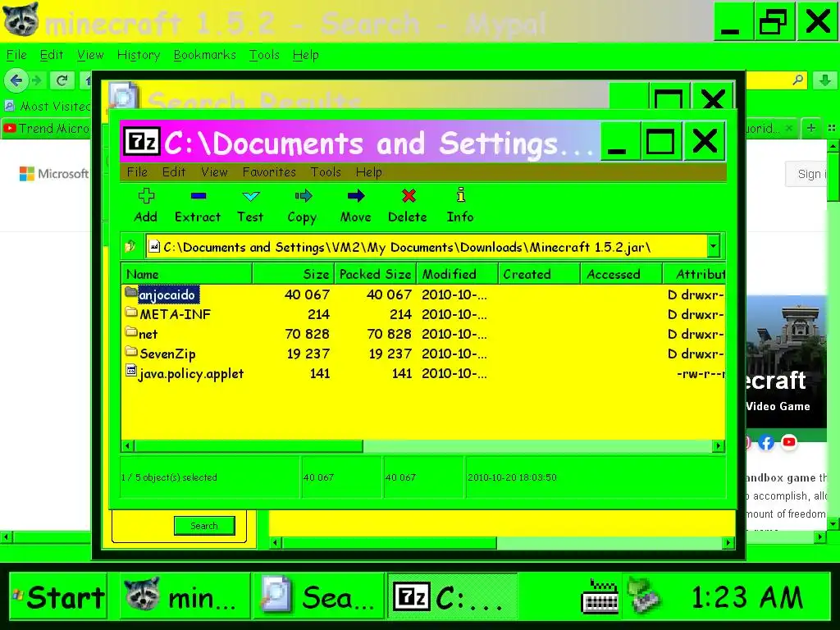This screenshot has width=840, height=630.
Task: Open the 7-Zip Tools menu
Action: [326, 172]
